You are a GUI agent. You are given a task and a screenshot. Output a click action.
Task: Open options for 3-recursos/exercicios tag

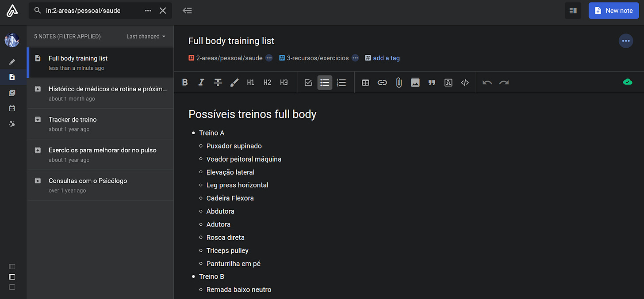[355, 58]
